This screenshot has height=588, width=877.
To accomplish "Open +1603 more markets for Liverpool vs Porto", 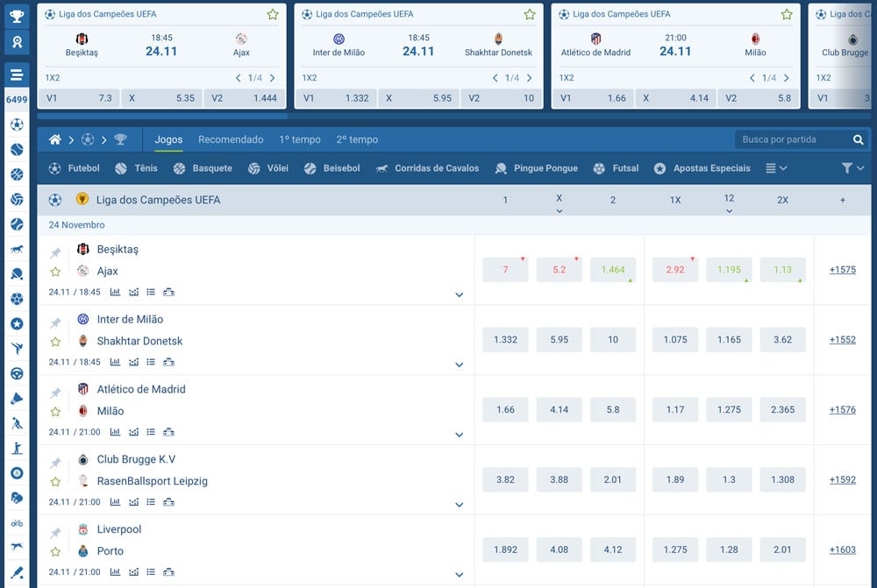I will point(842,549).
